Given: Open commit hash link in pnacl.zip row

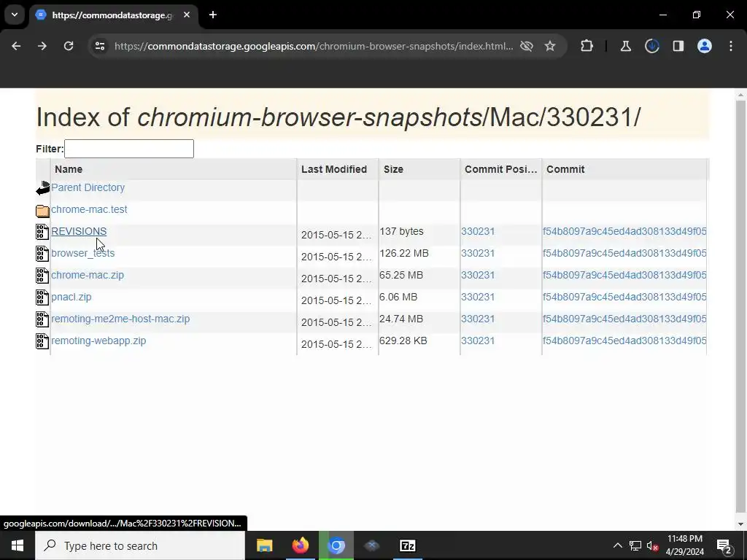Looking at the screenshot, I should 624,297.
